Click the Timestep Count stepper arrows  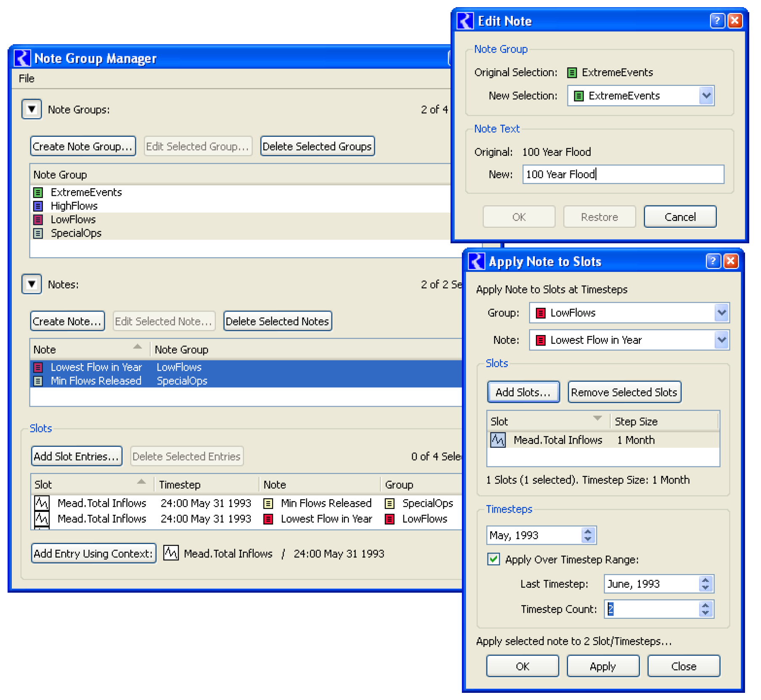705,609
